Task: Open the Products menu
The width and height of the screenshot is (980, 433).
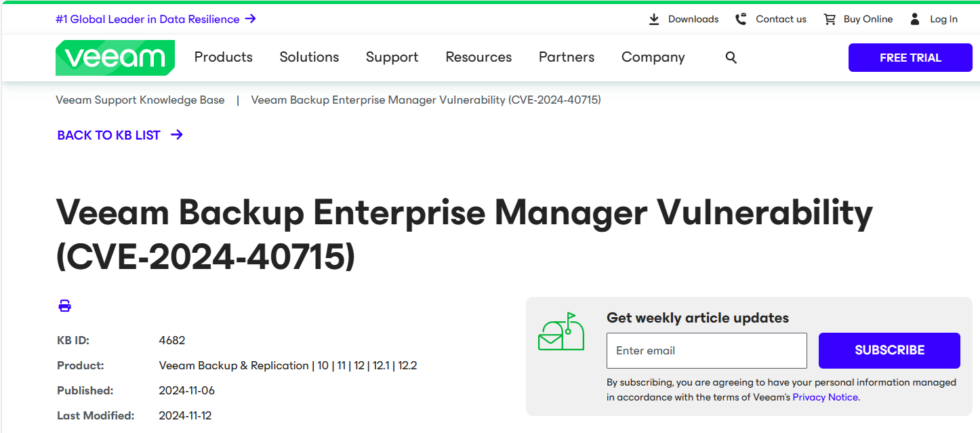Action: coord(224,58)
